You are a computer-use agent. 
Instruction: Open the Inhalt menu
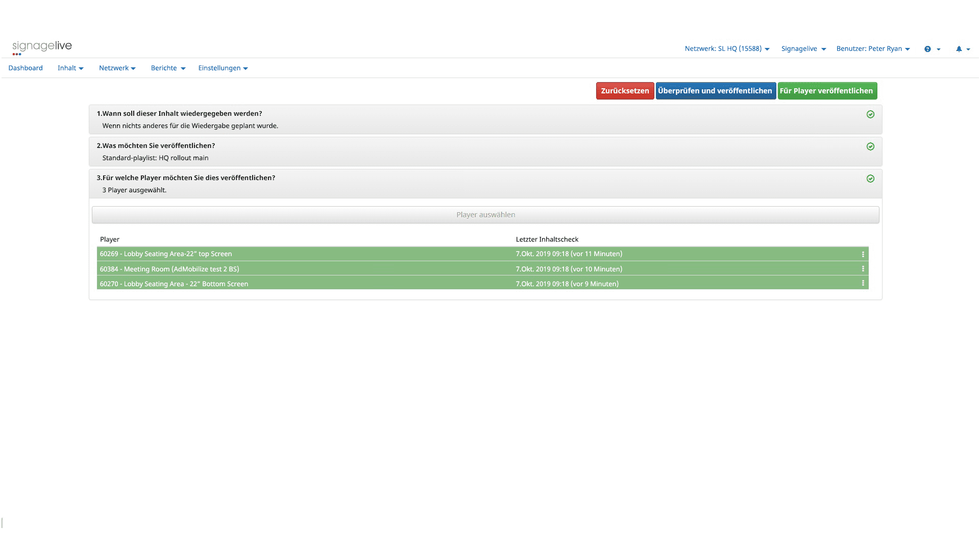point(70,68)
